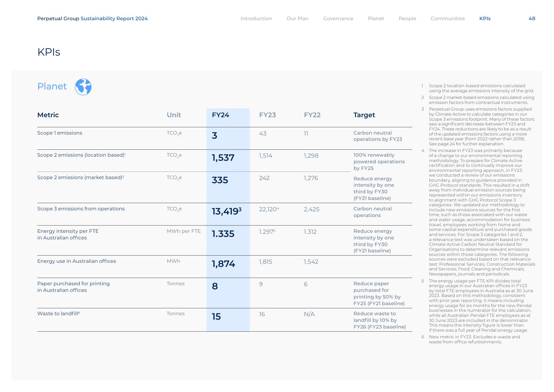Go to the Our Plan tab

point(298,19)
